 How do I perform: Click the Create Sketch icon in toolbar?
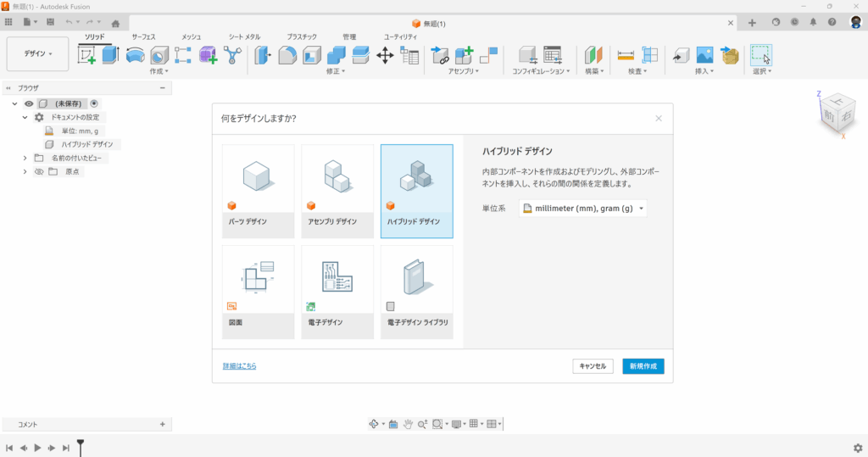[x=87, y=56]
